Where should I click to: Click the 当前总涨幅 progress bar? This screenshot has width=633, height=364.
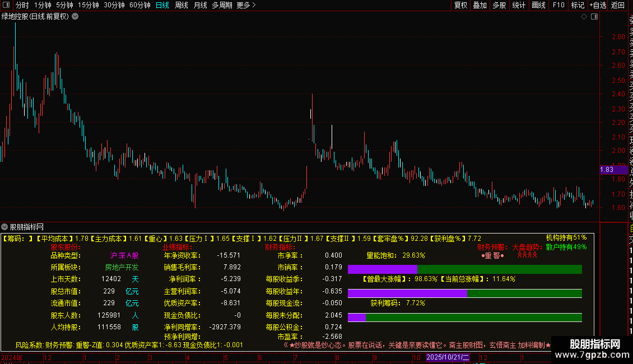464,293
